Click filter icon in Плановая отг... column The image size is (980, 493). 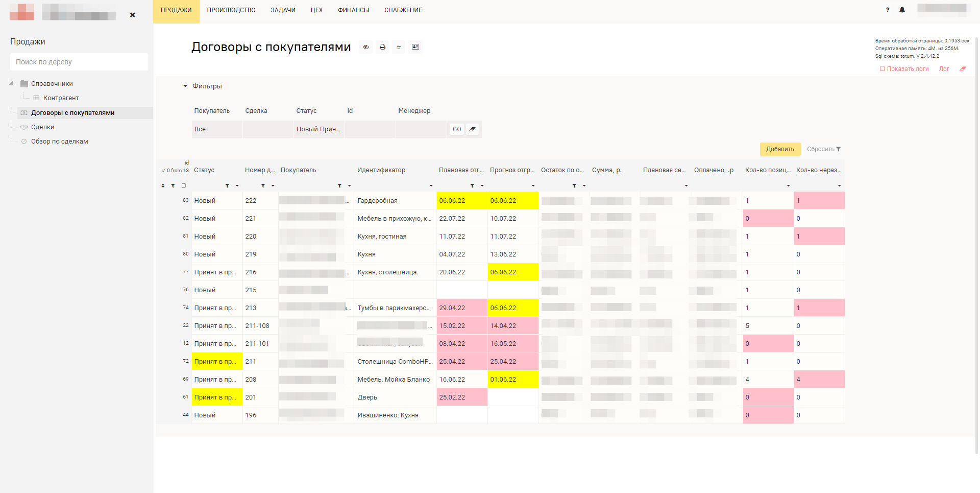click(x=472, y=185)
